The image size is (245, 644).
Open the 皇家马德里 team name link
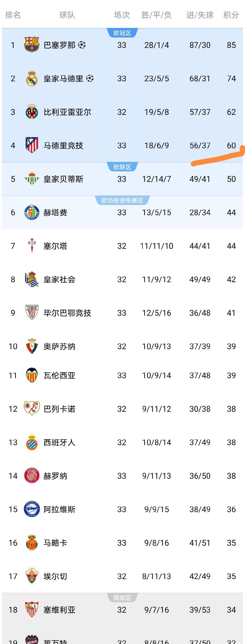tap(64, 79)
